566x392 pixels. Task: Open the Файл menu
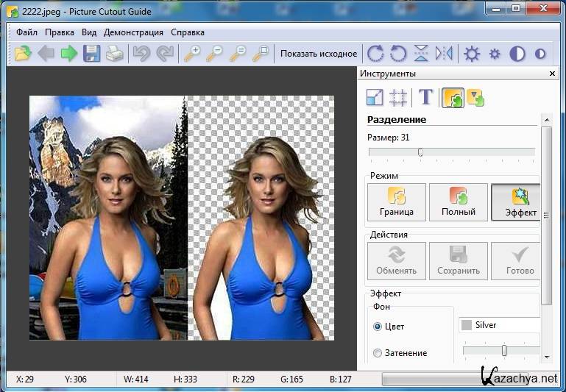(x=26, y=32)
